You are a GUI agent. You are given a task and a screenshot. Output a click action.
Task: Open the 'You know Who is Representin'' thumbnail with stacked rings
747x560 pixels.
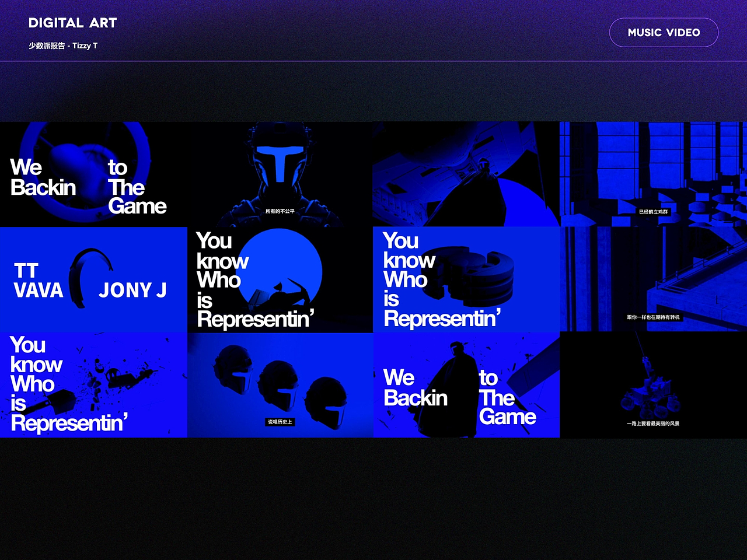(466, 279)
